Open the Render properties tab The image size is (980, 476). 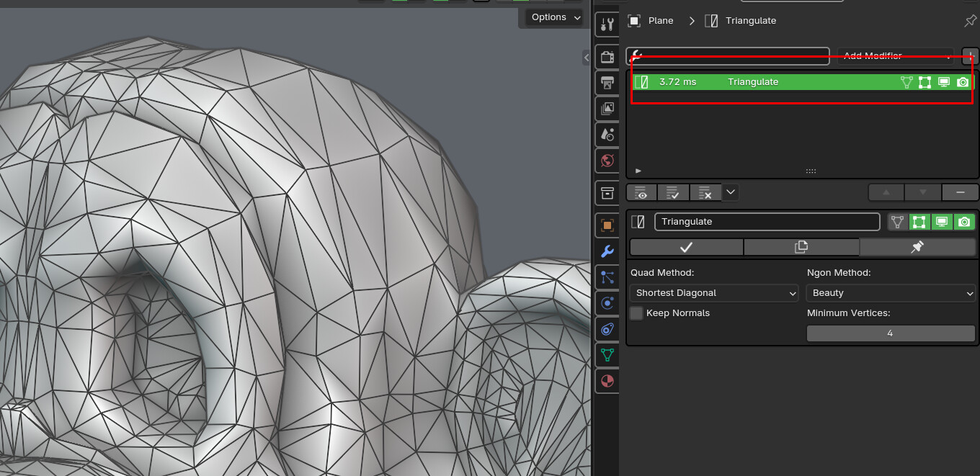coord(607,57)
